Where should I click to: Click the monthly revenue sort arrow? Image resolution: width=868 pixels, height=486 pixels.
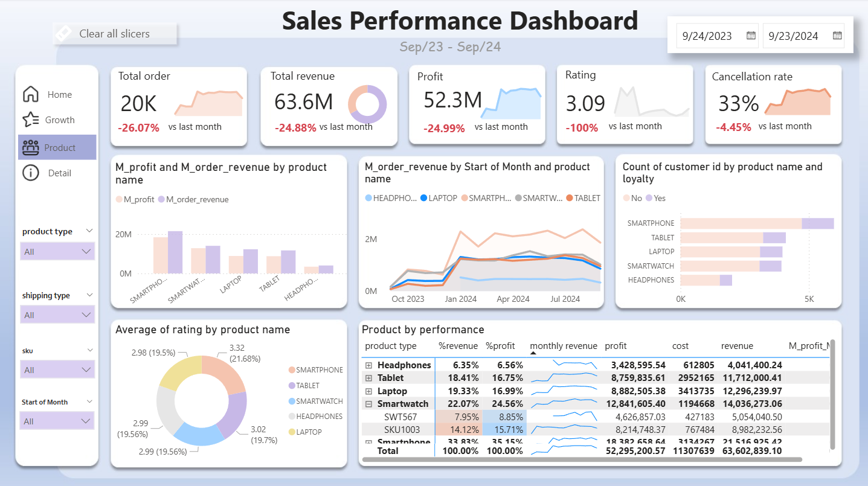tap(533, 353)
